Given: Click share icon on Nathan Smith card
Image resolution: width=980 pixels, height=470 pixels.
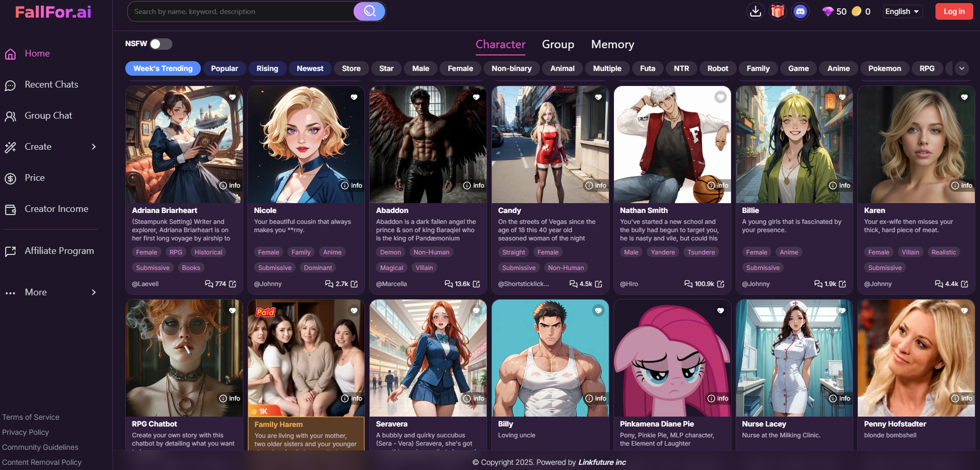Looking at the screenshot, I should coord(721,284).
